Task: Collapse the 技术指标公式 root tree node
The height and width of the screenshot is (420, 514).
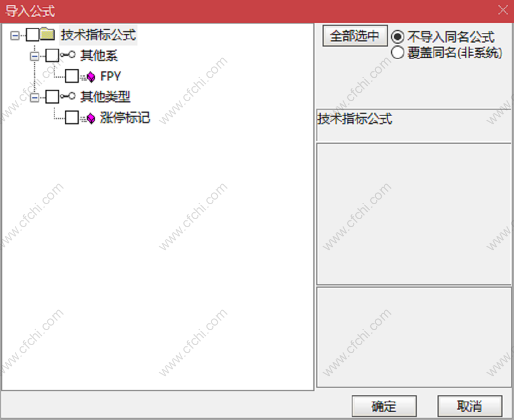Action: tap(15, 35)
